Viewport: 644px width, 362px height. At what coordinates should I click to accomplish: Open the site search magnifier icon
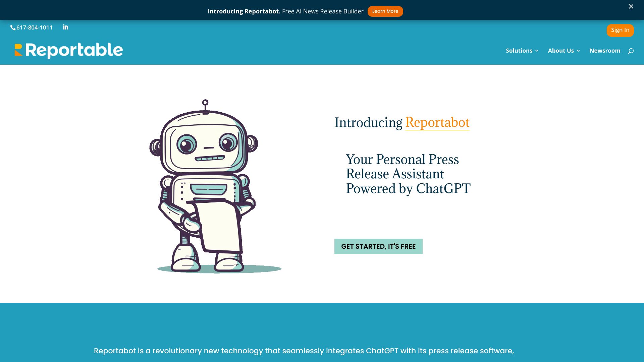(x=631, y=51)
